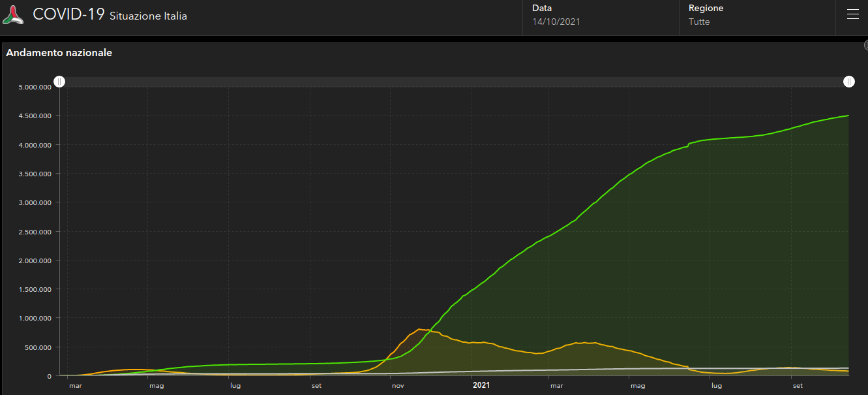The width and height of the screenshot is (868, 395).
Task: Open the hamburger menu in the header
Action: click(852, 15)
